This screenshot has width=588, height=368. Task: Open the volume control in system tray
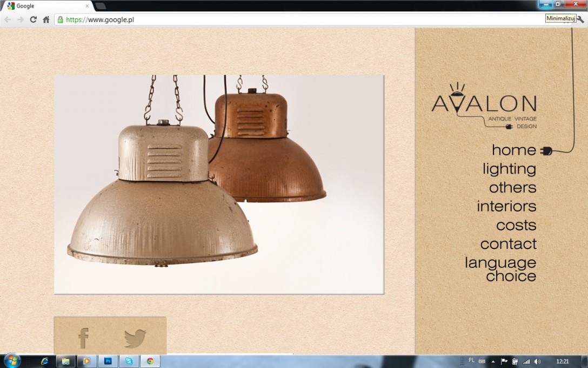537,361
